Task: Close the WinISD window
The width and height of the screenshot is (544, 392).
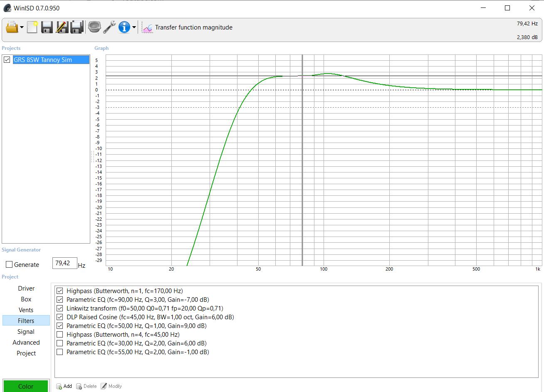Action: (x=532, y=8)
